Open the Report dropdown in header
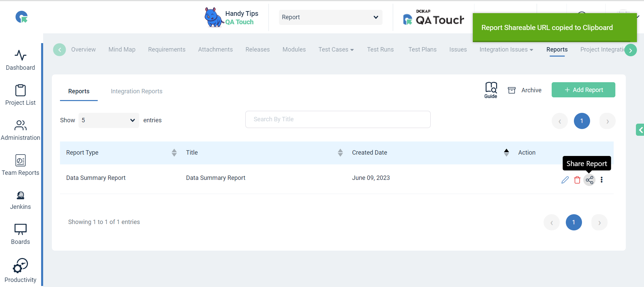The width and height of the screenshot is (644, 287). point(331,17)
